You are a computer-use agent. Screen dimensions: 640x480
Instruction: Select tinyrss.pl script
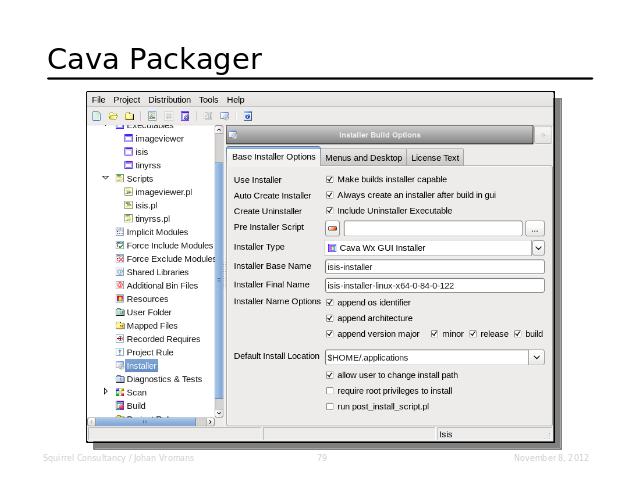point(153,219)
